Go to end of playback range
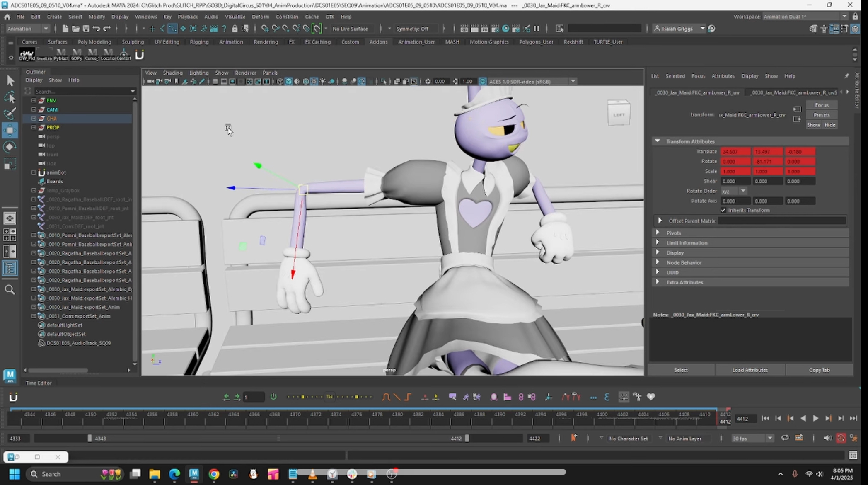This screenshot has width=868, height=485. [853, 419]
